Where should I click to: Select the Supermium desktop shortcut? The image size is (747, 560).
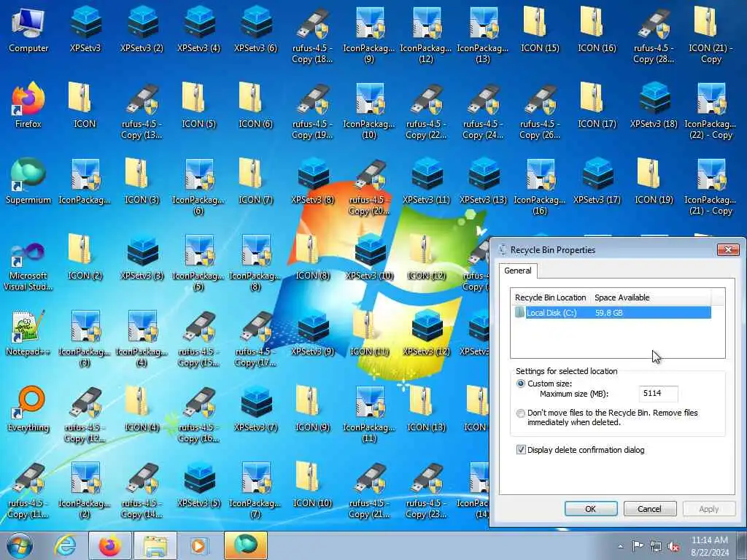28,182
